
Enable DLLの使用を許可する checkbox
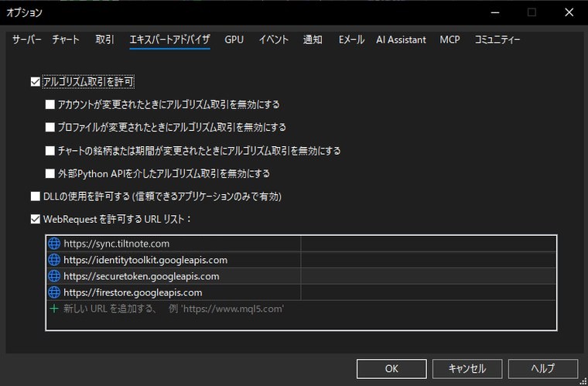tap(36, 196)
